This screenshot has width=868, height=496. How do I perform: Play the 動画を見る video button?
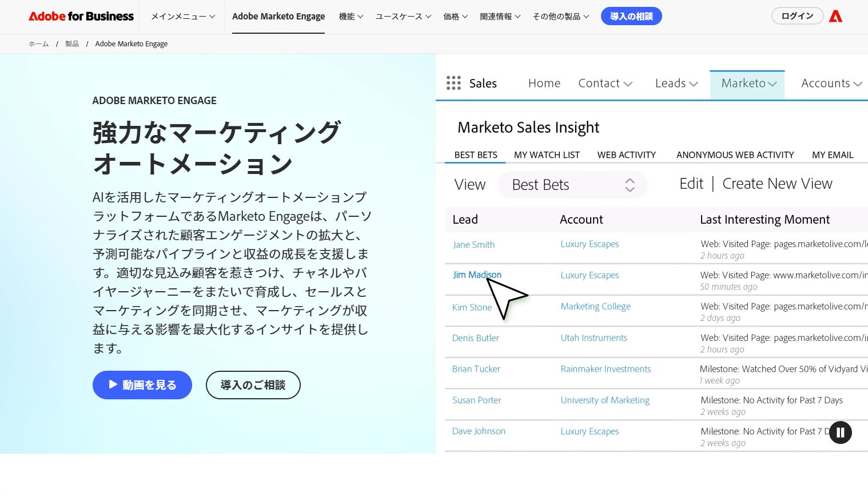pos(142,385)
